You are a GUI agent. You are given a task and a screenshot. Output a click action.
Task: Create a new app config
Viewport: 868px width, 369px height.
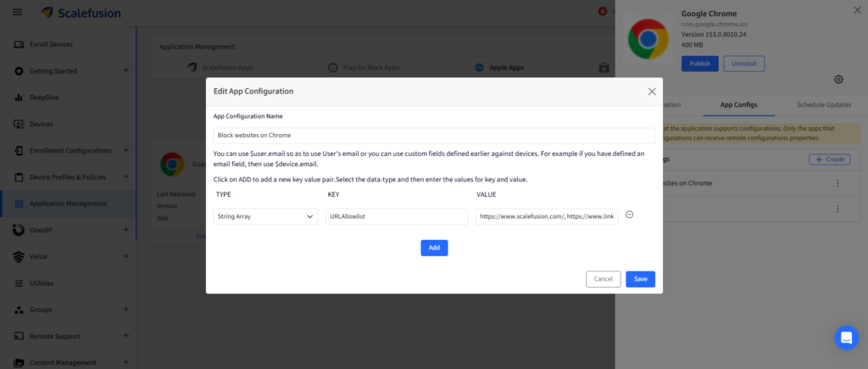pyautogui.click(x=829, y=159)
